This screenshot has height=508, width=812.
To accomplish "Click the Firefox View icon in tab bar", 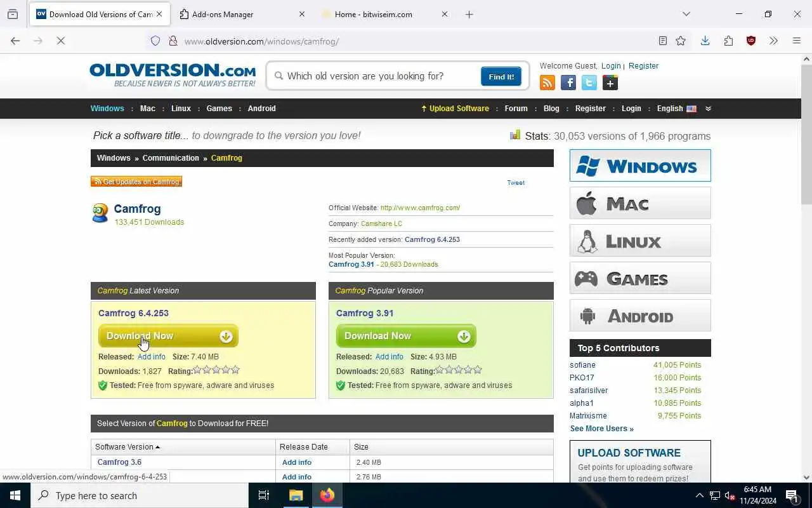I will 13,14.
